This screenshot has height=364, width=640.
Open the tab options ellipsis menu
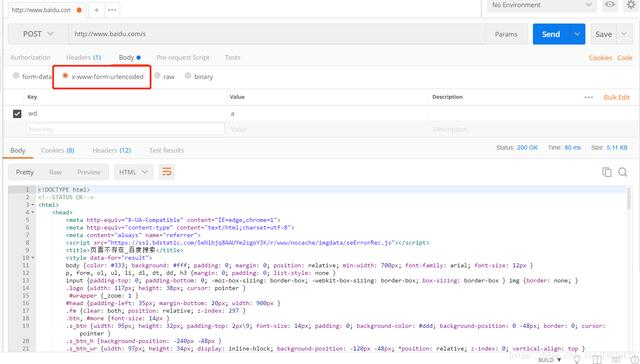[x=112, y=10]
